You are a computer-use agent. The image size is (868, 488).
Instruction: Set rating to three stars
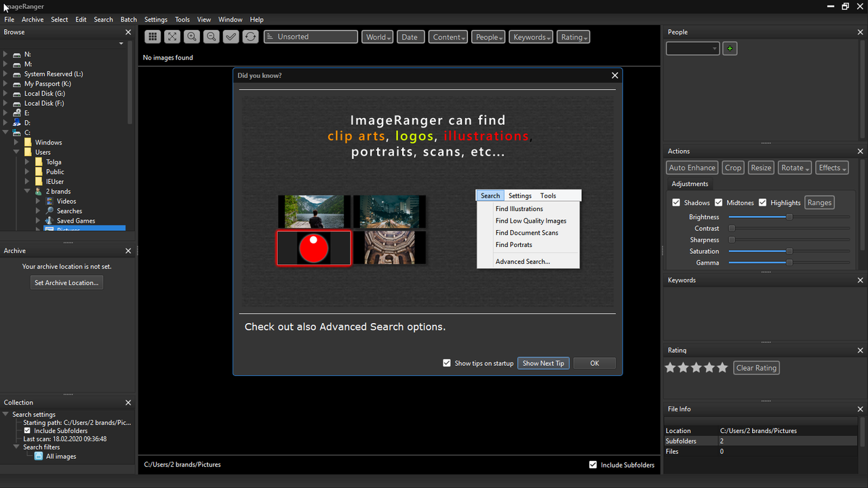[x=696, y=367]
